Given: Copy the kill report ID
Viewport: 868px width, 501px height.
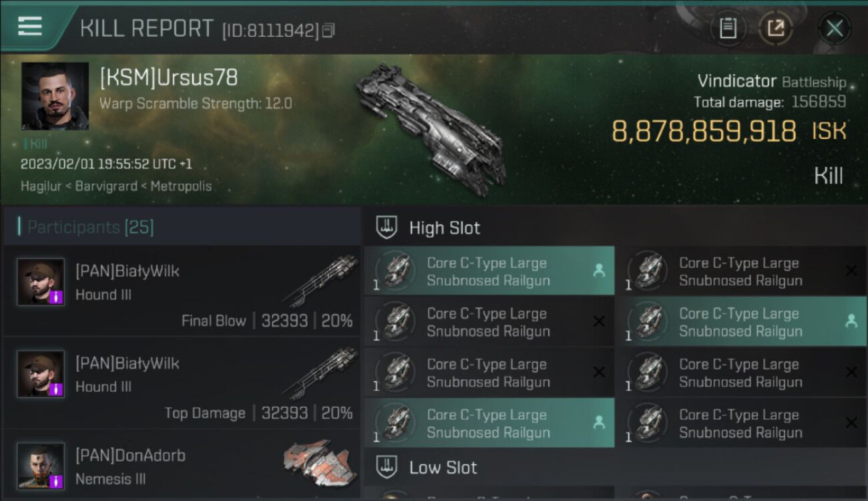Looking at the screenshot, I should 328,30.
